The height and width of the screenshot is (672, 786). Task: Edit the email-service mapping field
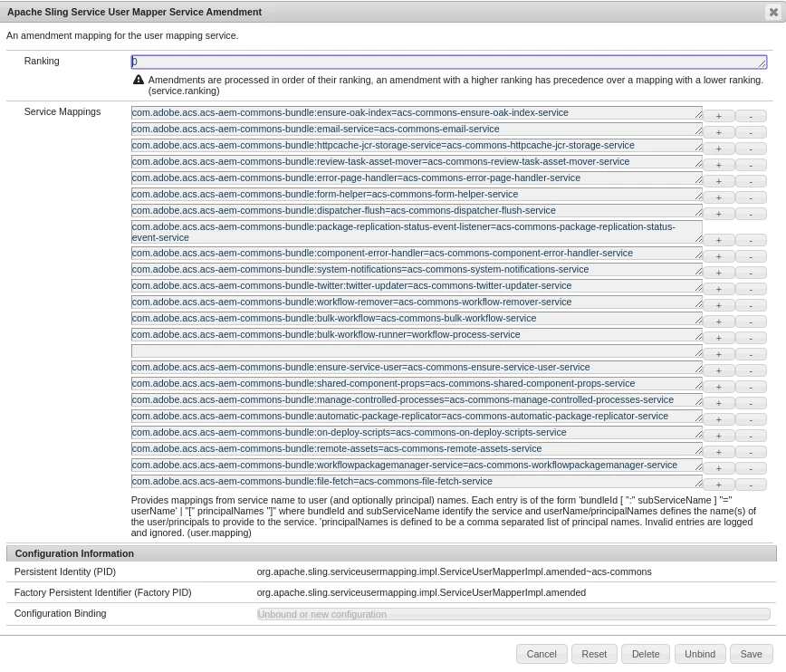pos(417,129)
